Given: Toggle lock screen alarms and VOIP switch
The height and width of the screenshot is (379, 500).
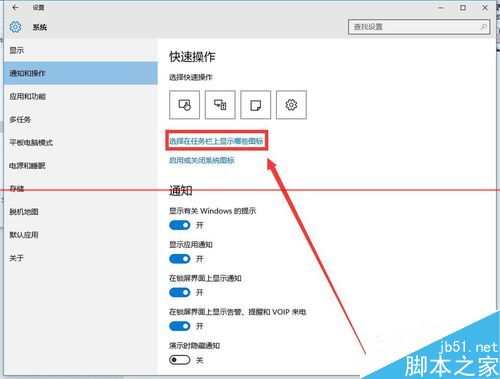Looking at the screenshot, I should pyautogui.click(x=180, y=326).
